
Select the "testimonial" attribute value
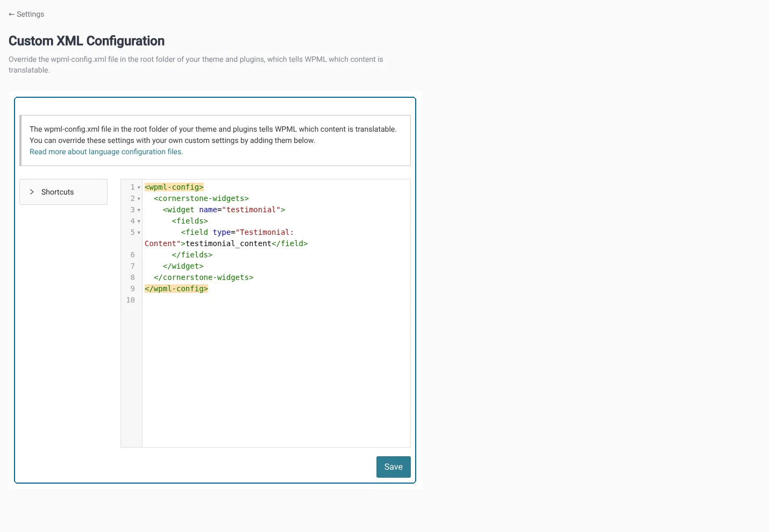pos(251,210)
